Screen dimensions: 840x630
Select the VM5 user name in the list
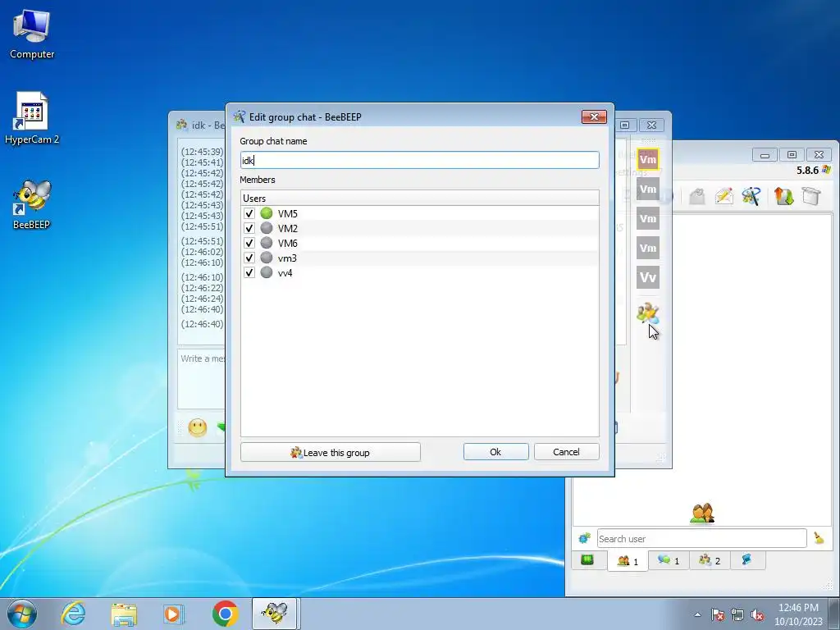[288, 213]
